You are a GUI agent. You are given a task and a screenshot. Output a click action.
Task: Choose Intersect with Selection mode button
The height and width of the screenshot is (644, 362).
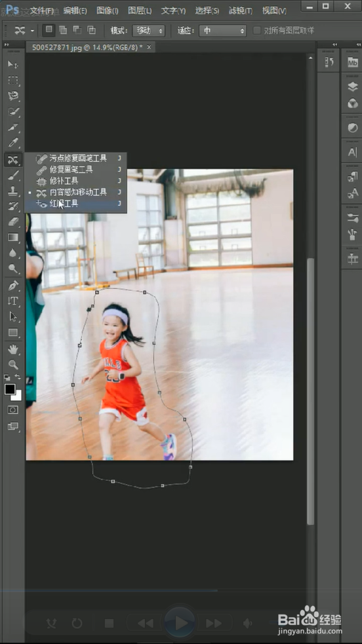tap(91, 30)
